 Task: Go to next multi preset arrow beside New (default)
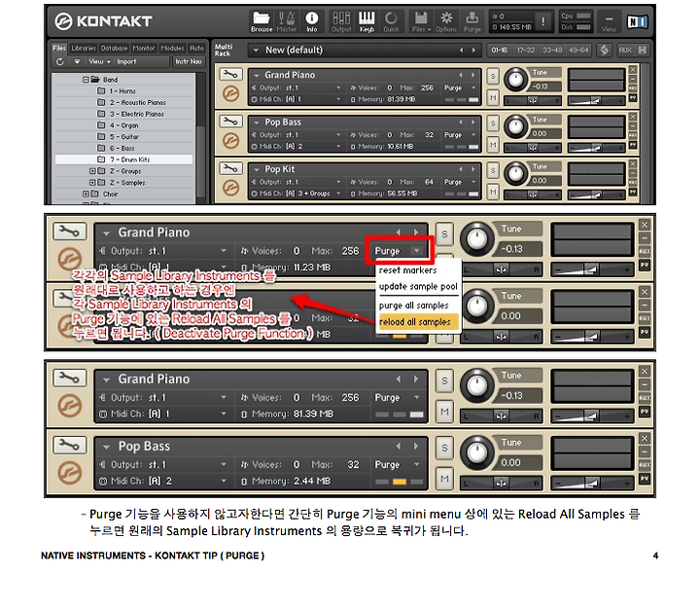tap(473, 50)
